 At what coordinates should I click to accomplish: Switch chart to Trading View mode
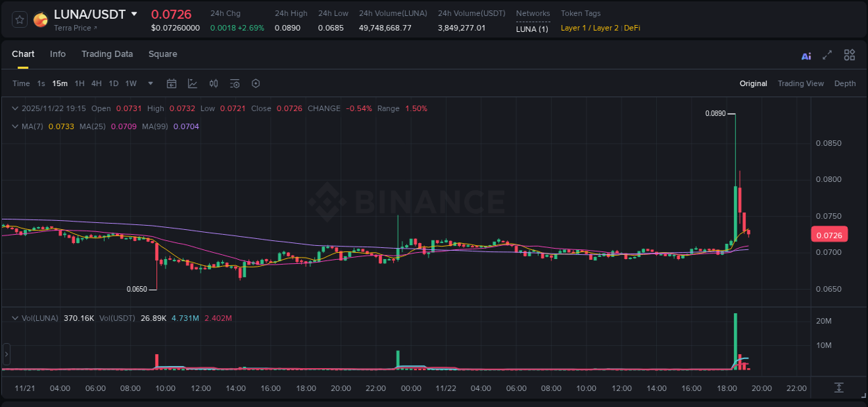tap(801, 83)
